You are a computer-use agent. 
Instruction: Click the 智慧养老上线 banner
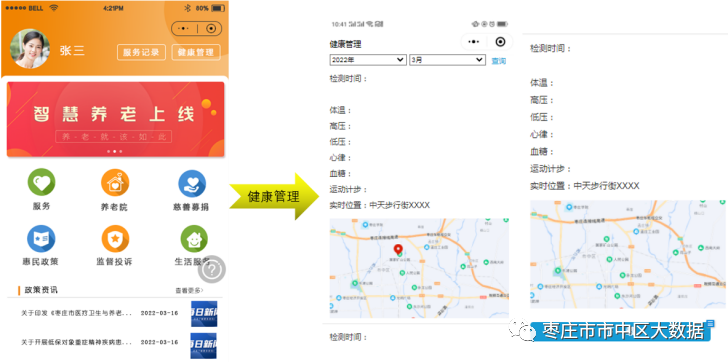[116, 119]
